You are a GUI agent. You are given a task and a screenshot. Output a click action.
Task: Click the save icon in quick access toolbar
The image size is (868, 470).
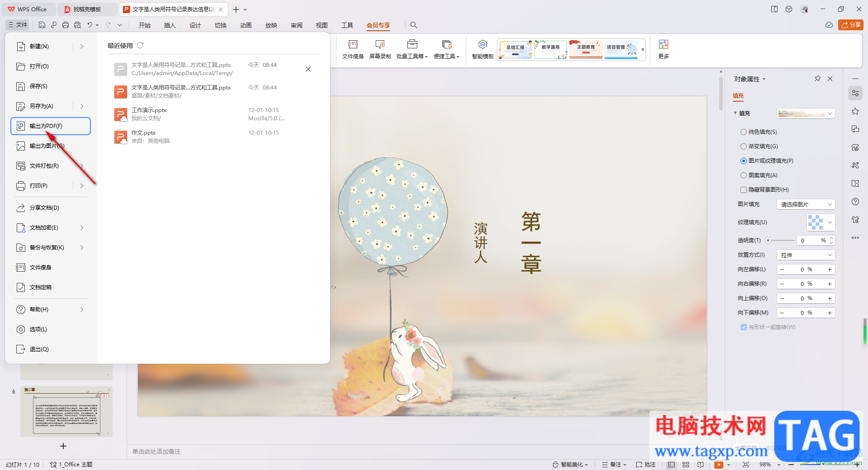[x=42, y=25]
